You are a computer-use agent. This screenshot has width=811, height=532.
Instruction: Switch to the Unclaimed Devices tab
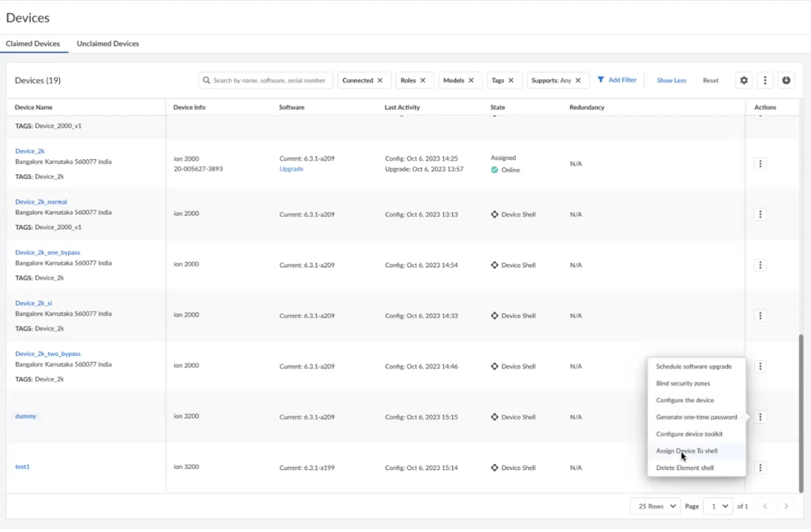[x=108, y=43]
